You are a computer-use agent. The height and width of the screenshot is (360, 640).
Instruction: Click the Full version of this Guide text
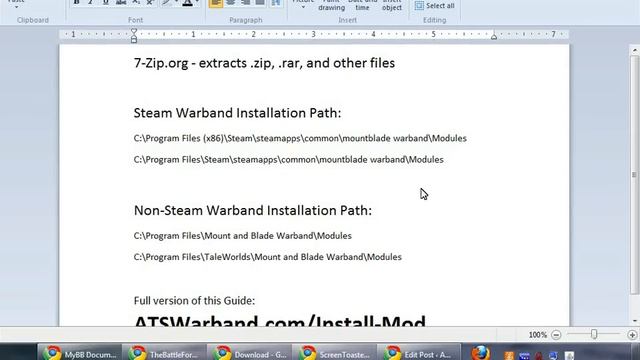pos(194,301)
